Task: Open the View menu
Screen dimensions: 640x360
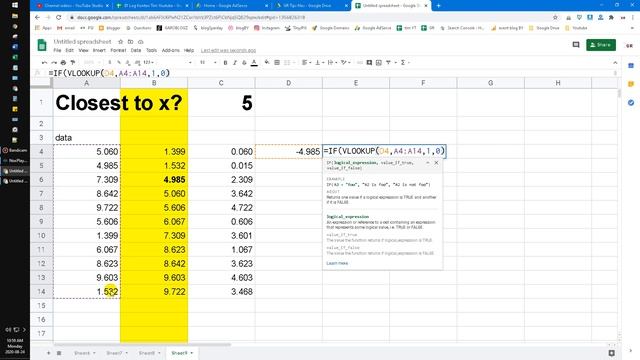Action: click(x=83, y=50)
